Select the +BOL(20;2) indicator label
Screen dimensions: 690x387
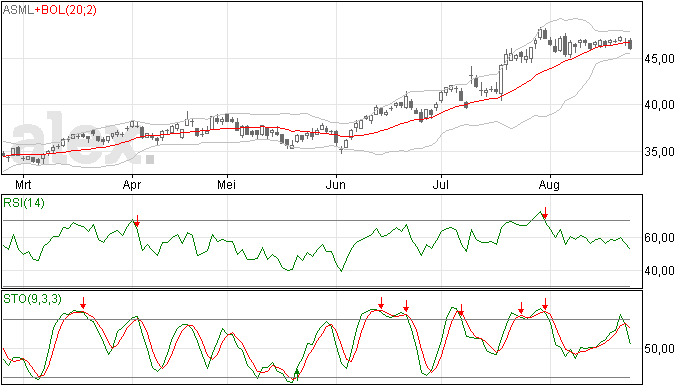(x=65, y=10)
